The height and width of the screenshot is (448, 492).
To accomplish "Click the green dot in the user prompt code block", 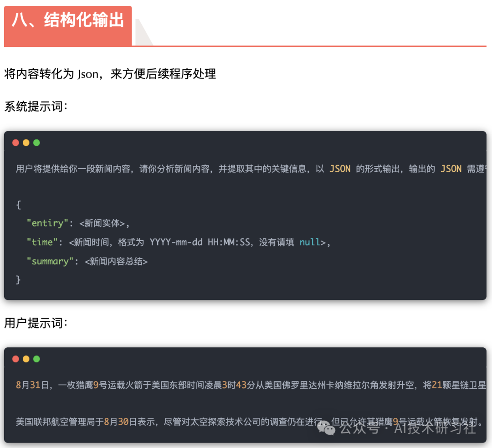I will 36,359.
